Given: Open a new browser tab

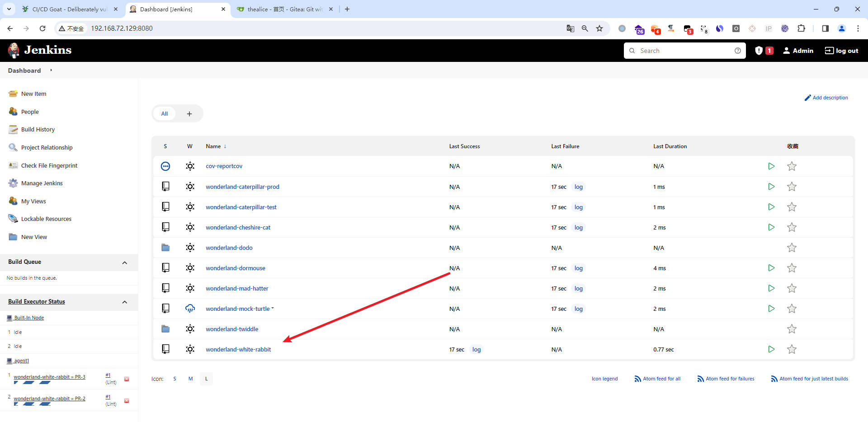Looking at the screenshot, I should [x=347, y=9].
